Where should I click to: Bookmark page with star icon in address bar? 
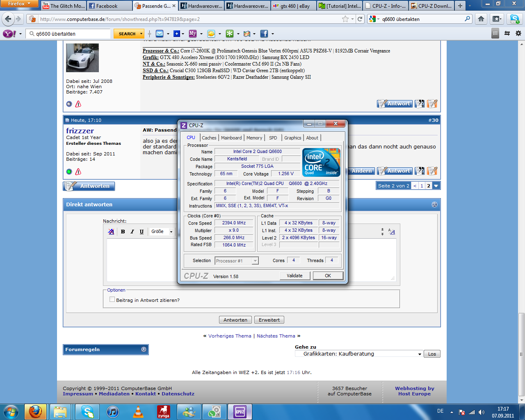pyautogui.click(x=345, y=19)
